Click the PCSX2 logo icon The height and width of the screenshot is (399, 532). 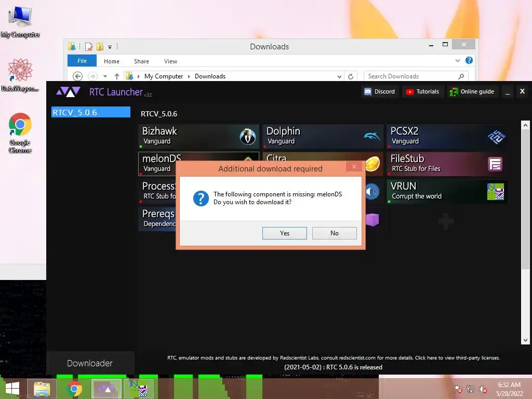point(496,137)
